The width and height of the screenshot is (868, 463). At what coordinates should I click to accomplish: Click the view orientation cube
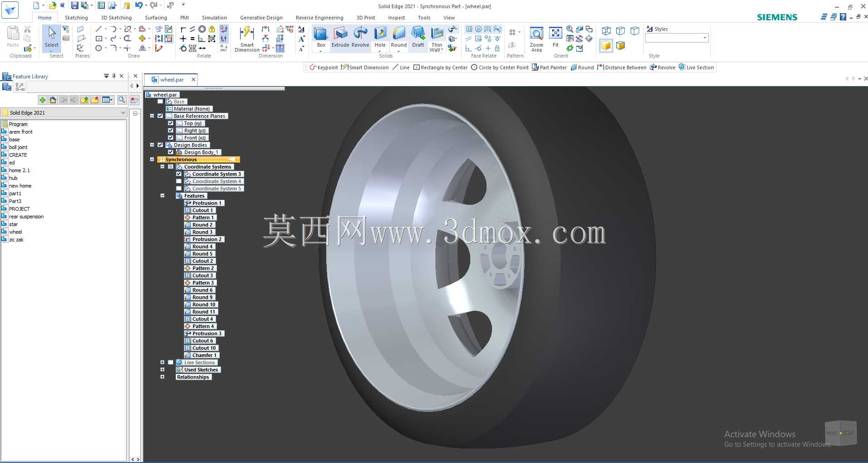coord(840,433)
